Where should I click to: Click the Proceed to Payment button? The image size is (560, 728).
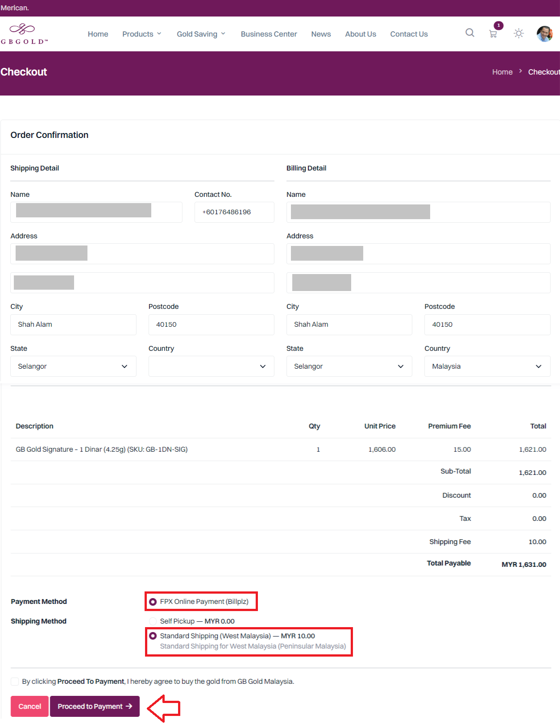[x=95, y=707]
